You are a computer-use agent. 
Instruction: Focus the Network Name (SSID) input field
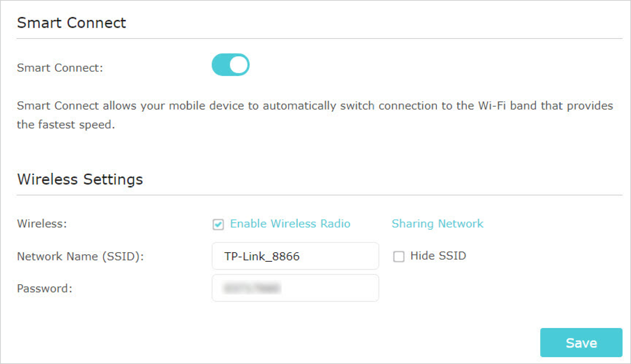tap(295, 256)
